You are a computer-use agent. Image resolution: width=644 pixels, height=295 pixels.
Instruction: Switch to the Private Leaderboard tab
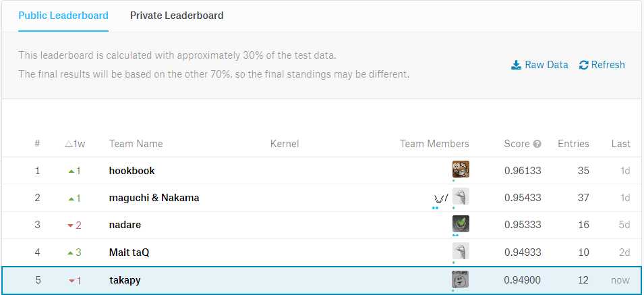click(x=177, y=15)
